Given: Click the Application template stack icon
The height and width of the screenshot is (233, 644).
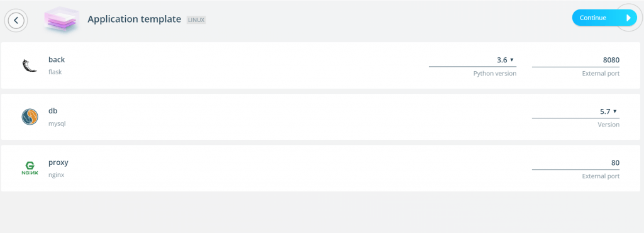Looking at the screenshot, I should (x=62, y=20).
